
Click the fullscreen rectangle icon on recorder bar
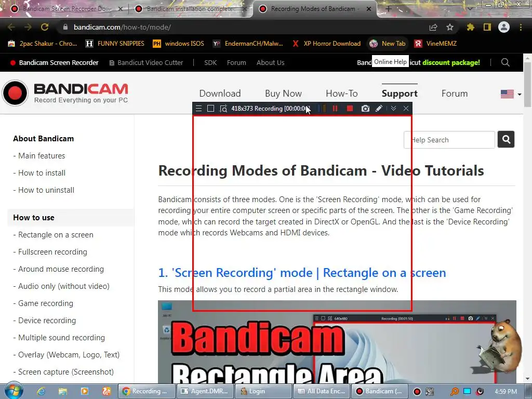[x=211, y=109]
